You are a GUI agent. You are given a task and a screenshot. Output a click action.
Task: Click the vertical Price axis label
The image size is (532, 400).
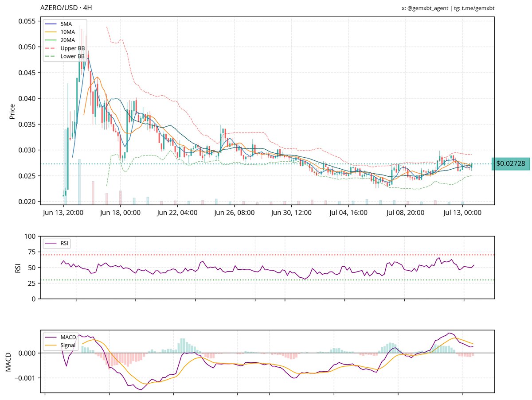12,111
